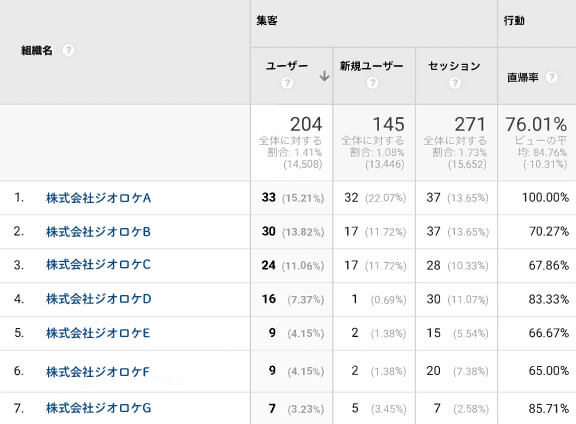Screen dimensions: 576x424
Task: Click bounce rate 67.86% in ジオロケC row
Action: tap(549, 265)
